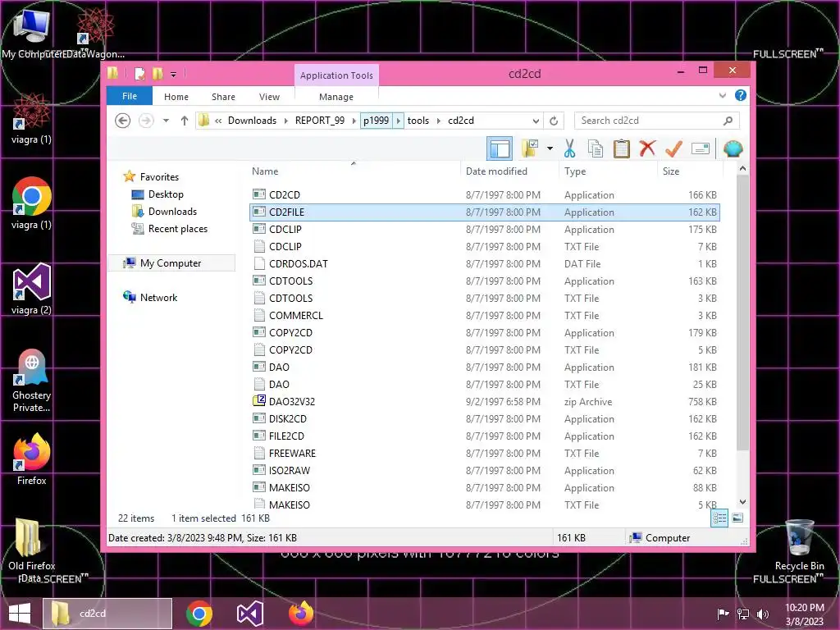The height and width of the screenshot is (630, 840).
Task: Open the Home ribbon tab
Action: 176,97
